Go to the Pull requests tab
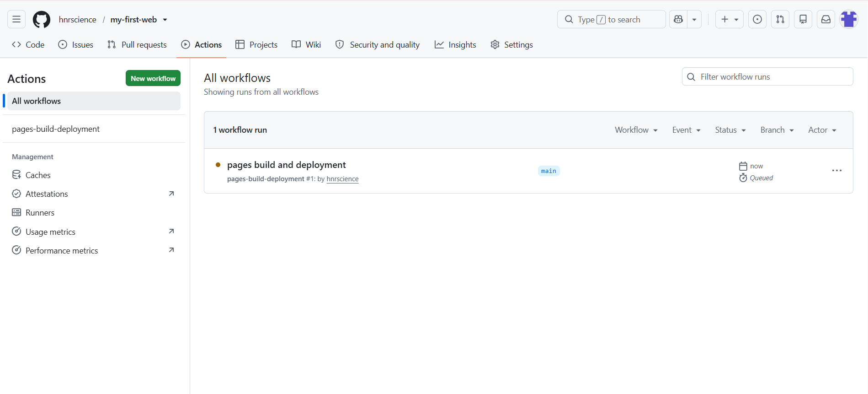The height and width of the screenshot is (394, 868). point(137,44)
